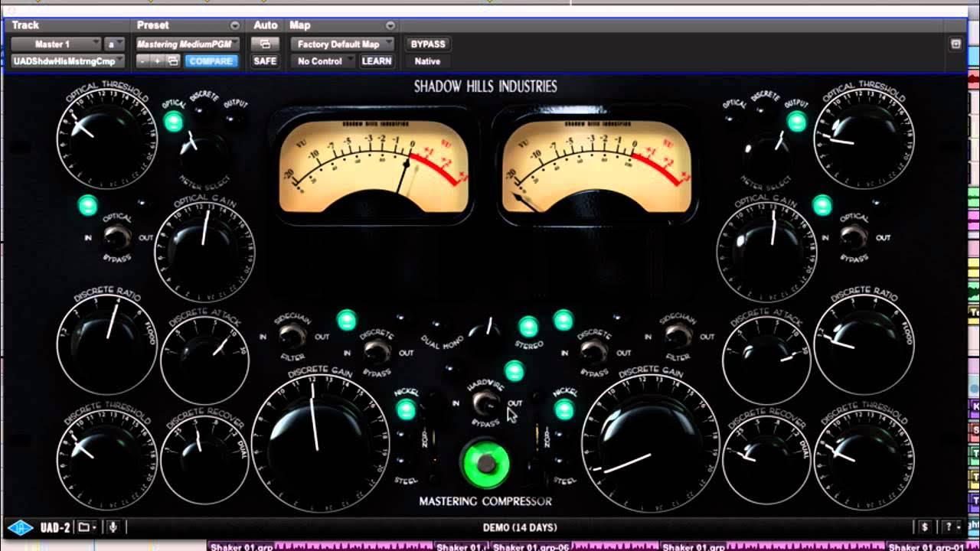Flip the left Optical Bypass switch
Image resolution: width=980 pixels, height=551 pixels.
116,237
